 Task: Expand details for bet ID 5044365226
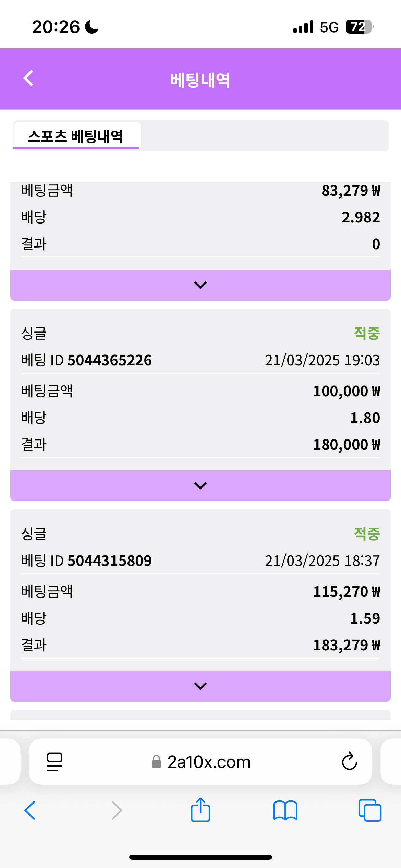200,485
